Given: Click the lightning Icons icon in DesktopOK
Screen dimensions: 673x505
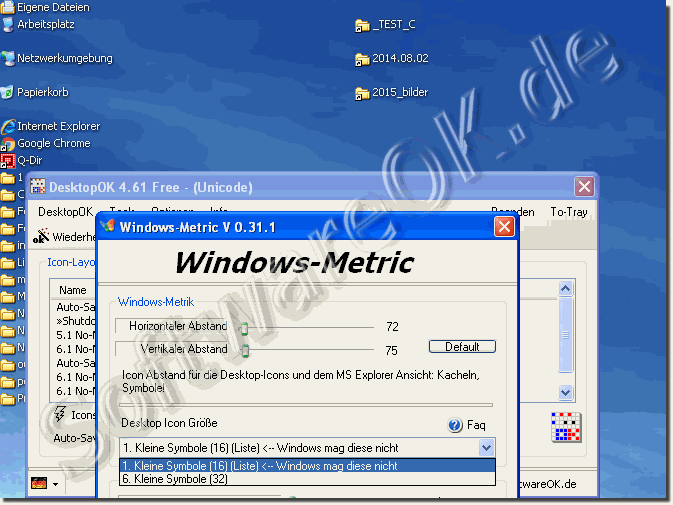Looking at the screenshot, I should pos(60,414).
